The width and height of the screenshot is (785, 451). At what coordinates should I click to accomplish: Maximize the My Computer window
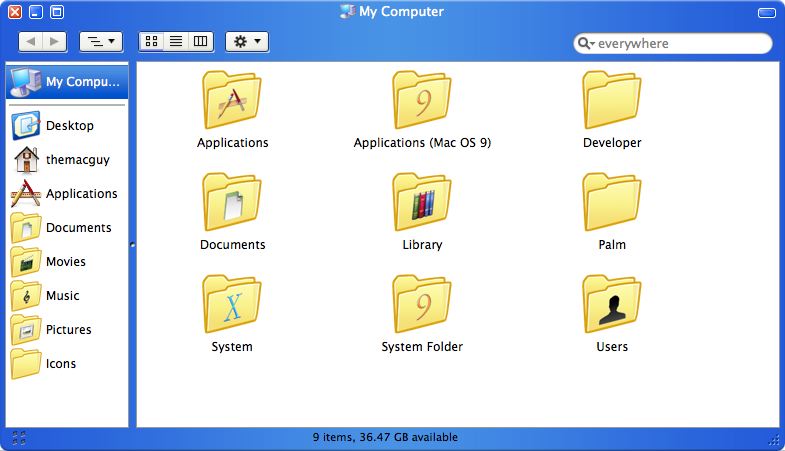click(x=57, y=12)
